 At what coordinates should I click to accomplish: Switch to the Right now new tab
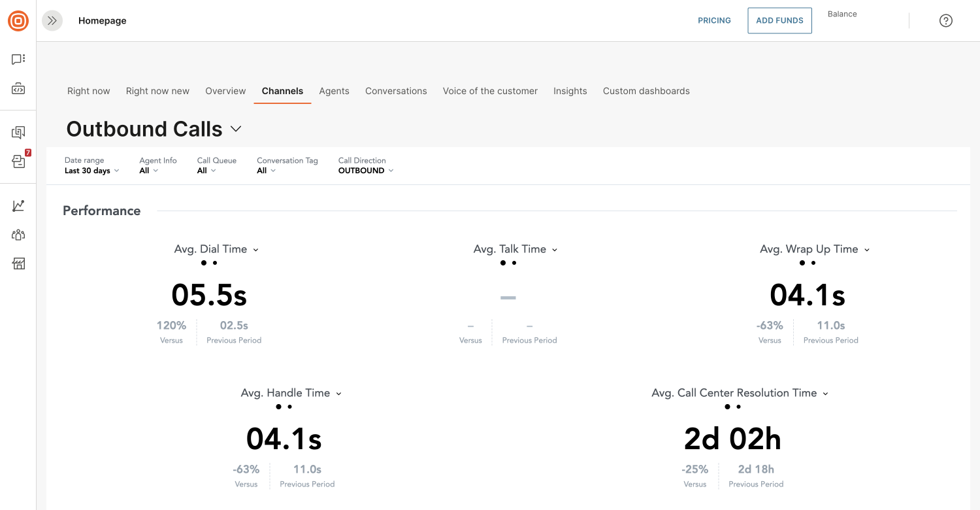pyautogui.click(x=157, y=91)
